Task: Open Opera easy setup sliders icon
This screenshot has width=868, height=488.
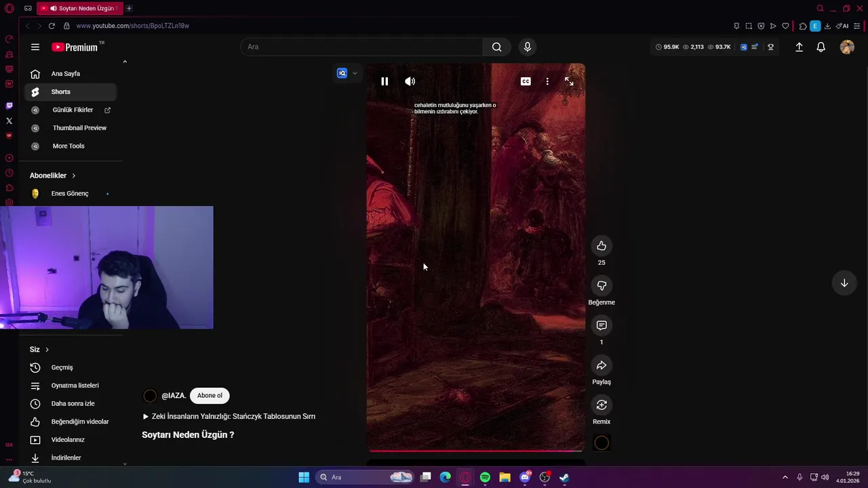Action: [x=858, y=26]
